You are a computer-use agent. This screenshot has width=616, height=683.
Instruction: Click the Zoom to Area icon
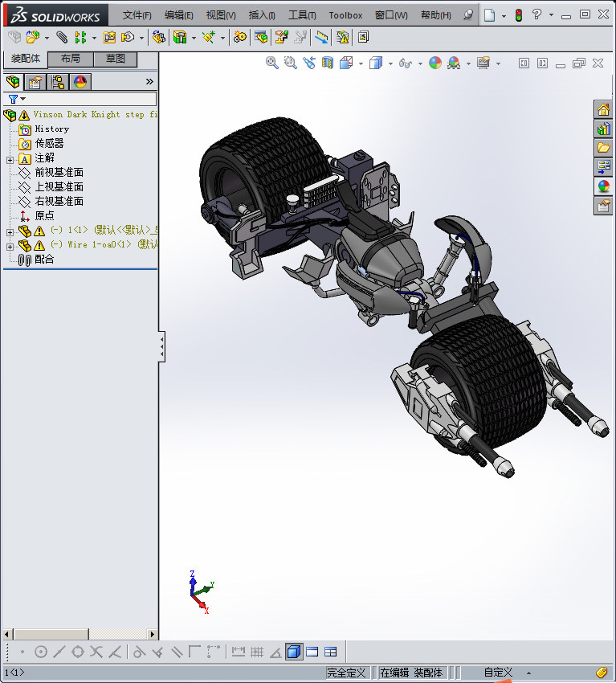click(291, 63)
